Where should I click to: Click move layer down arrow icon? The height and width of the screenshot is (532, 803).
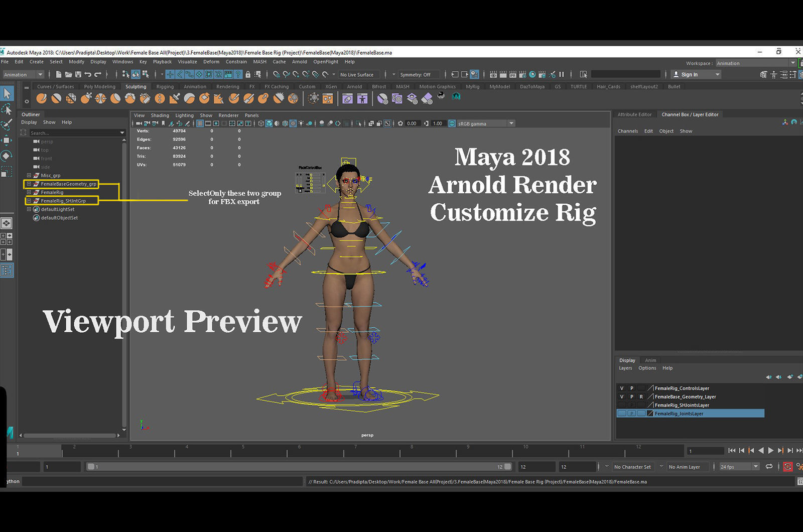tap(779, 377)
